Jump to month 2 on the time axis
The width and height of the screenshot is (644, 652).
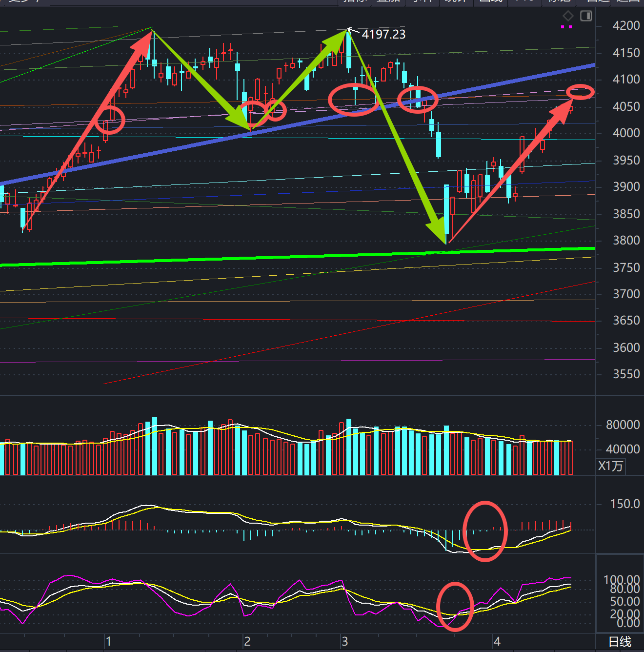[247, 641]
